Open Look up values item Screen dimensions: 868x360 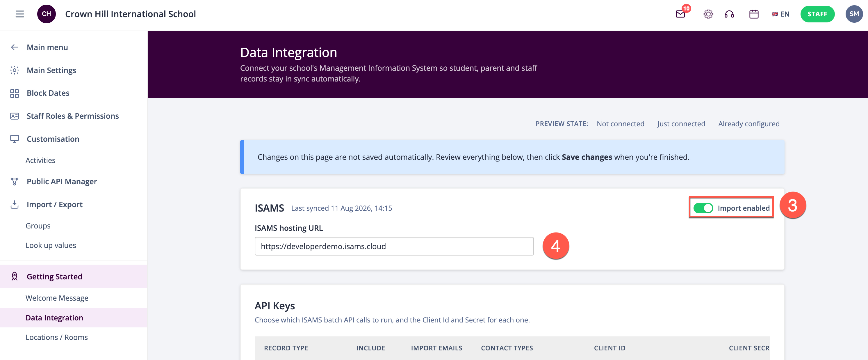51,245
